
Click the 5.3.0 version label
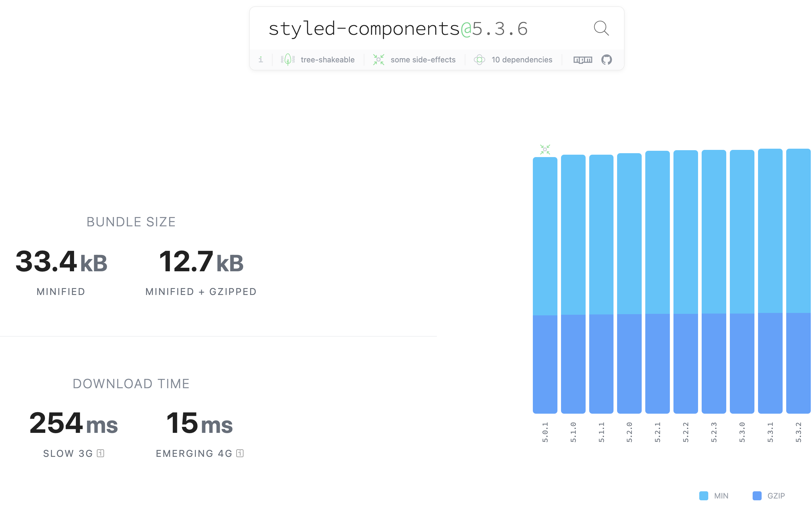[742, 432]
